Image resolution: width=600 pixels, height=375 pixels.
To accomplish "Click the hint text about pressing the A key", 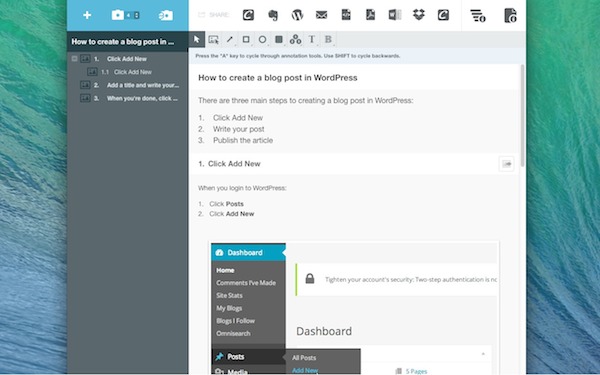I will tap(298, 56).
